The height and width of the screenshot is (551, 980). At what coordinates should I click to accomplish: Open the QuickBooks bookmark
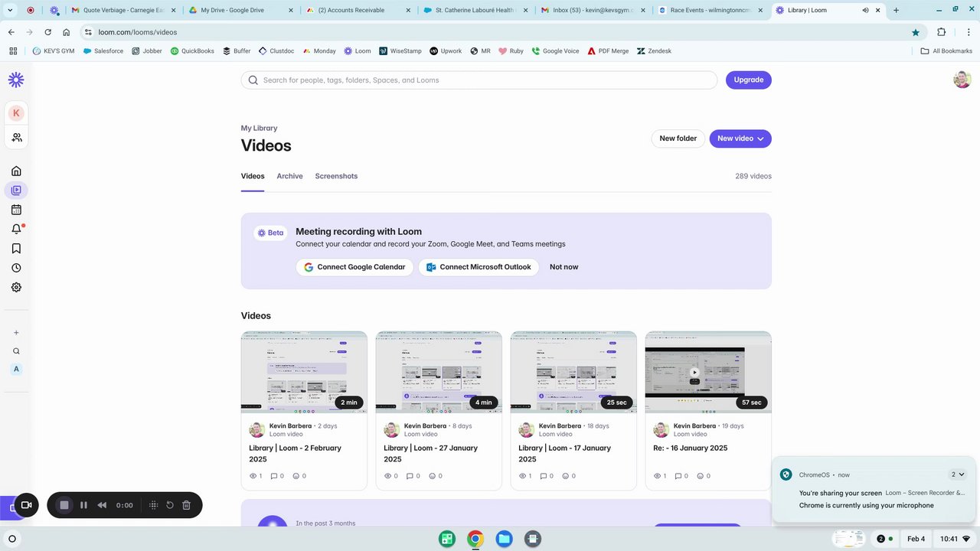click(x=192, y=51)
